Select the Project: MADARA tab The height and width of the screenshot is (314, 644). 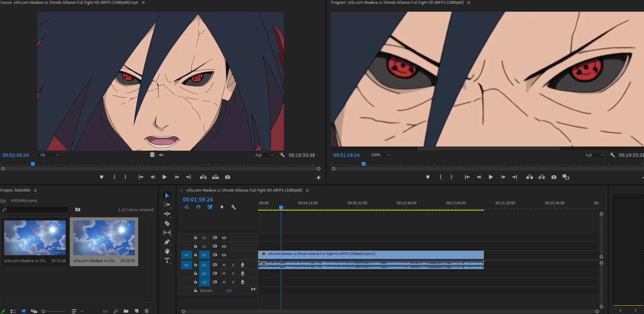coord(15,190)
